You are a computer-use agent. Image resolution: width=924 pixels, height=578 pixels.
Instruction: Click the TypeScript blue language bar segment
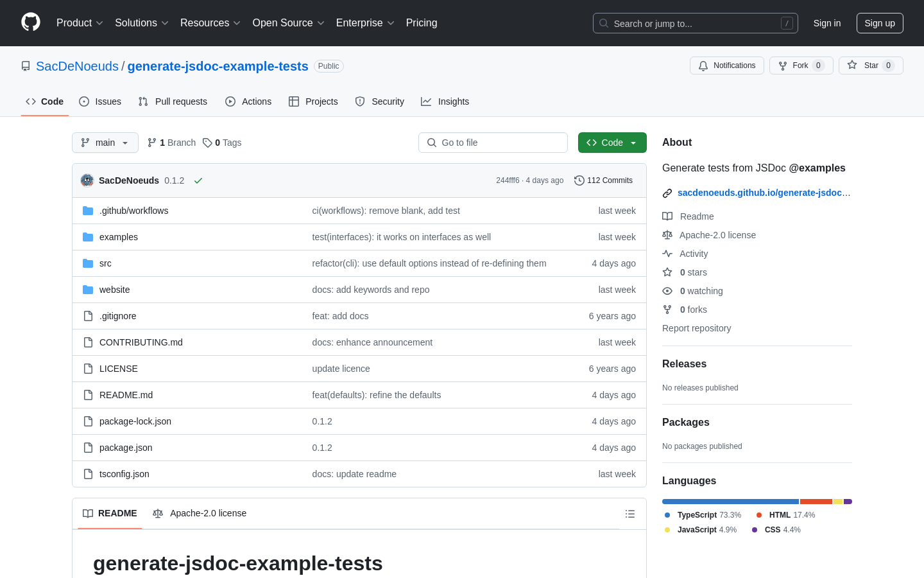[x=730, y=502]
